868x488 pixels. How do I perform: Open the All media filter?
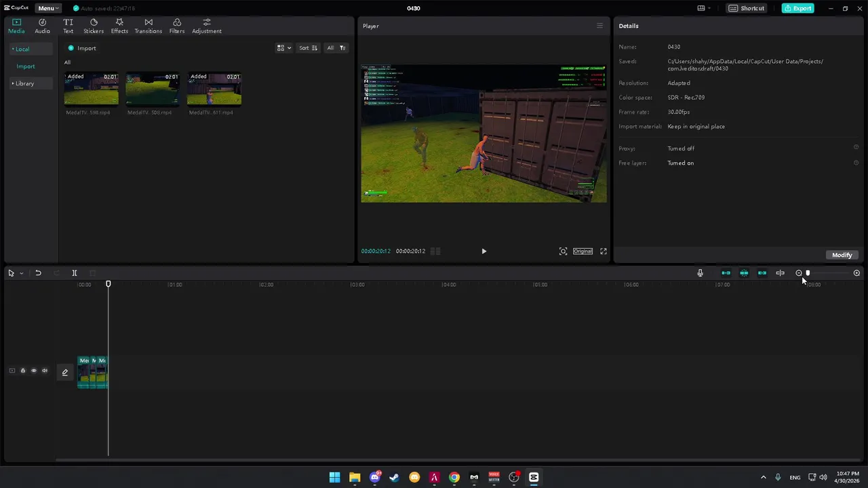click(336, 48)
